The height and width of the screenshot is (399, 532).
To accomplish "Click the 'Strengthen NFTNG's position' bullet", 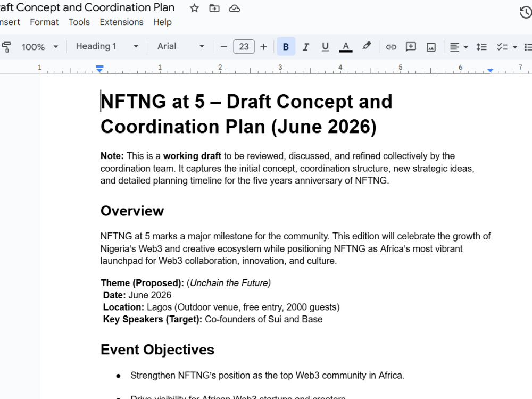I will (x=268, y=376).
